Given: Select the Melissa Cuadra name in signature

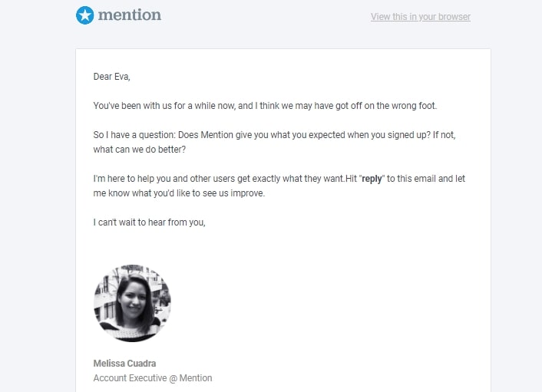Looking at the screenshot, I should [124, 364].
